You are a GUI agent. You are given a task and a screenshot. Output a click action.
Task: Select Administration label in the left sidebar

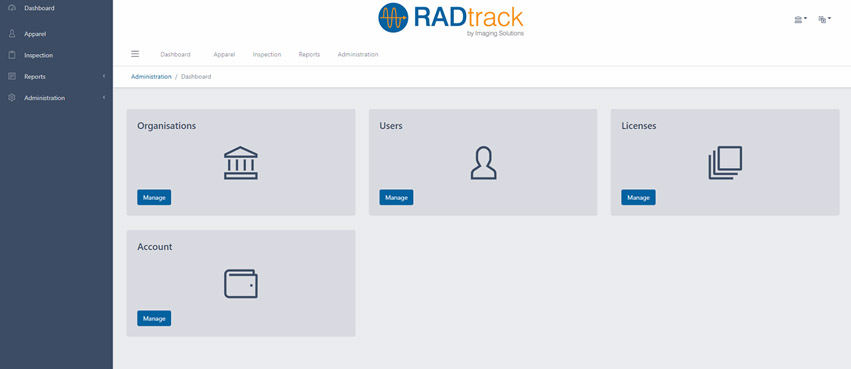tap(45, 98)
